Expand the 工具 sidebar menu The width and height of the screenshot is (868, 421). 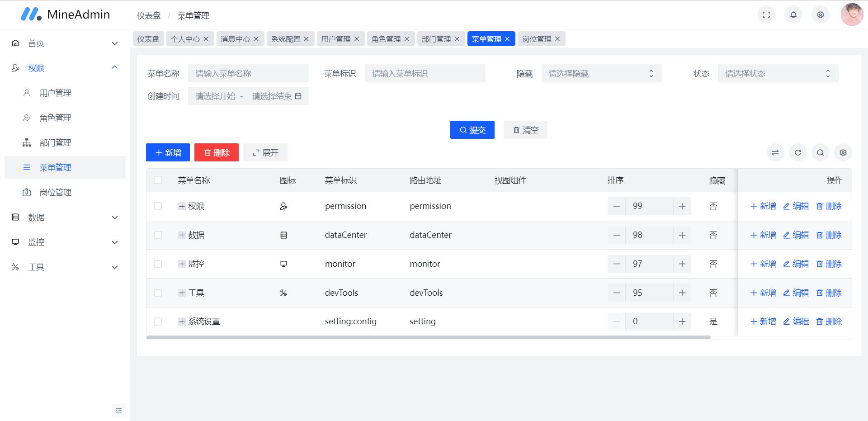(65, 267)
